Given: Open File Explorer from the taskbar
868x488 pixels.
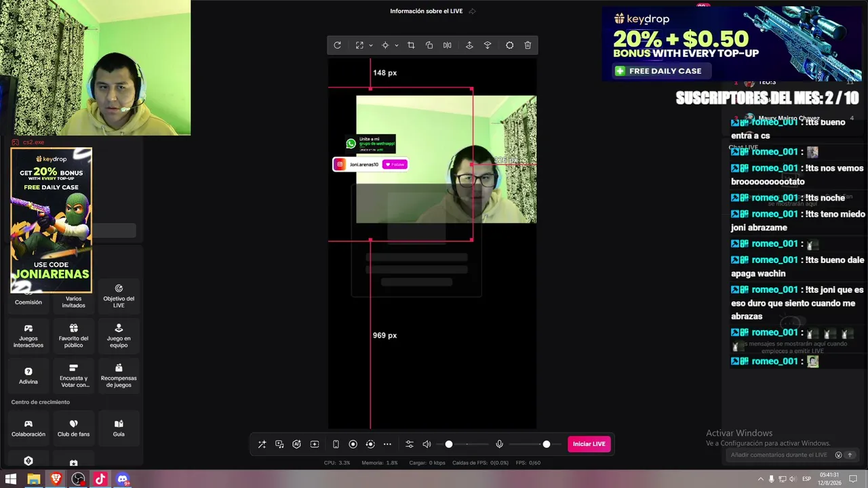Looking at the screenshot, I should click(x=33, y=479).
